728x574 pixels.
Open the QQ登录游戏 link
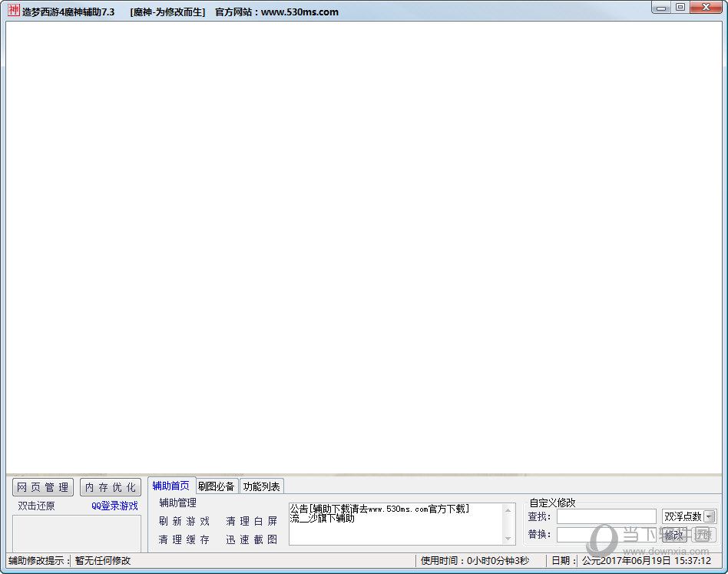[x=114, y=506]
